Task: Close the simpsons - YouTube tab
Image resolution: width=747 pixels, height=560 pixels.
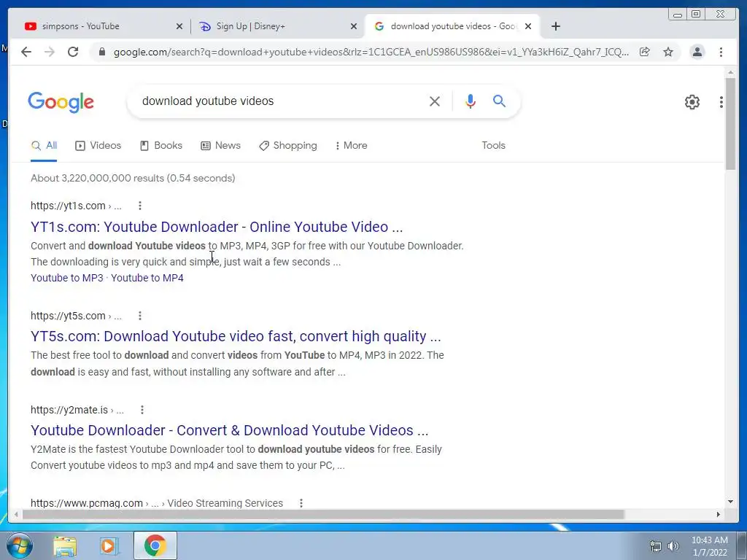Action: point(179,26)
